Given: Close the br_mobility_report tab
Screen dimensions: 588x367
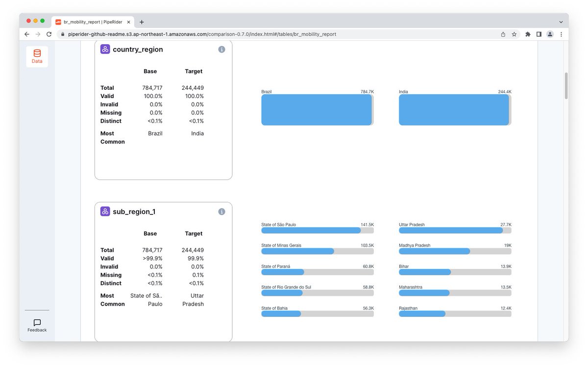Looking at the screenshot, I should [128, 22].
